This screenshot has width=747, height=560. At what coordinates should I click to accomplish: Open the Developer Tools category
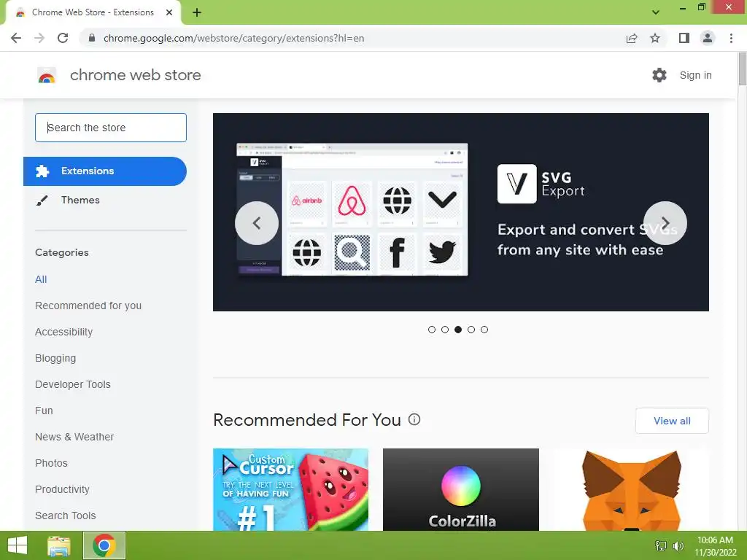73,384
